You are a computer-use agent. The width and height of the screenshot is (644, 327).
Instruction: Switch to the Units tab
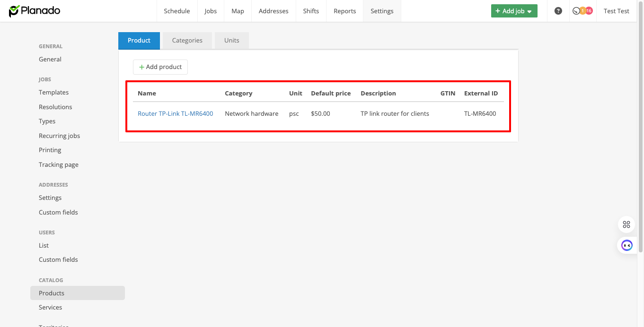[x=232, y=40]
